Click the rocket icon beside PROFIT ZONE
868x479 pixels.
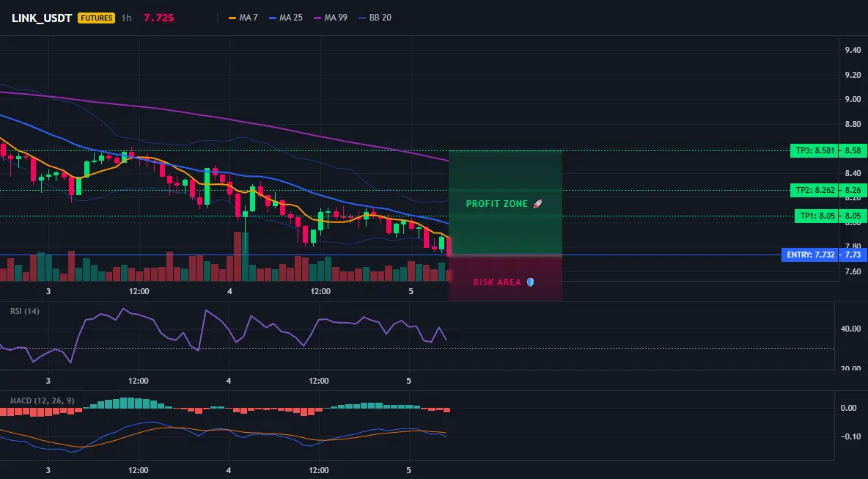click(537, 204)
